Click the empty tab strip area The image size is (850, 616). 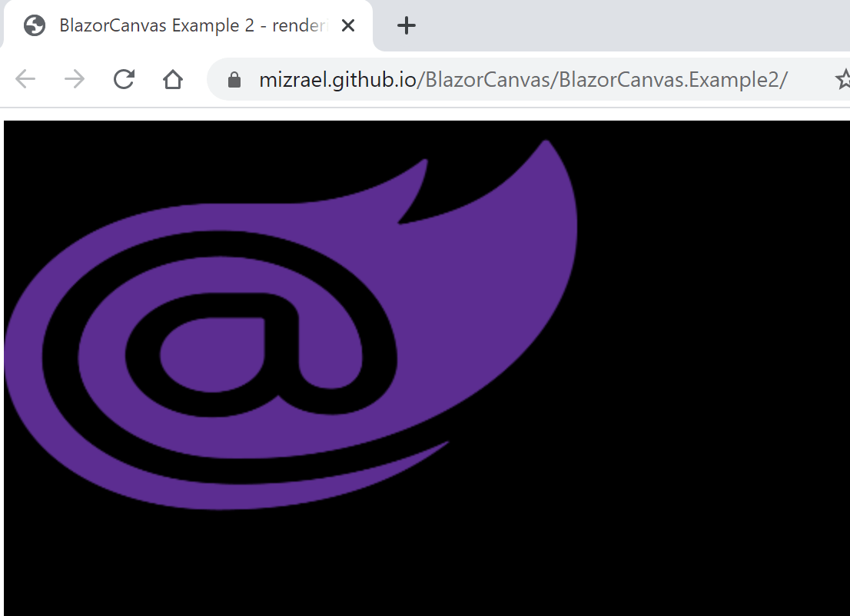[615, 25]
